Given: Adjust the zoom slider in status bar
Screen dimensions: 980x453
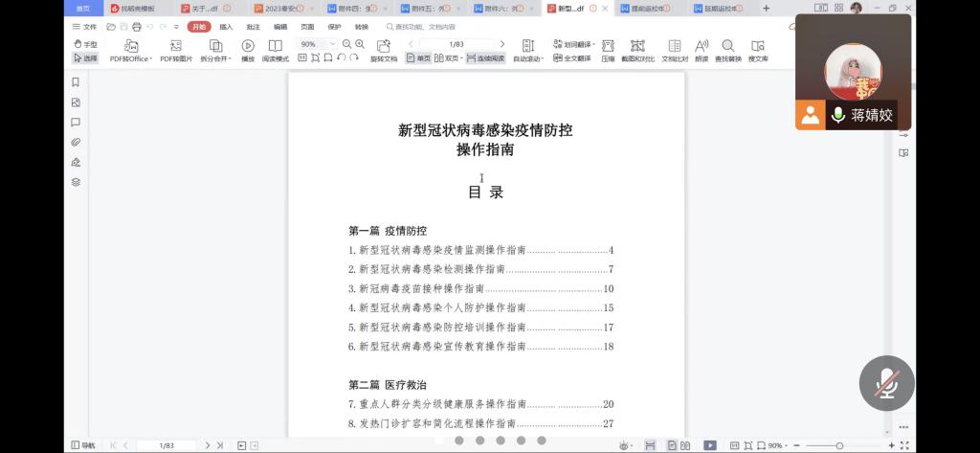Looking at the screenshot, I should 839,445.
